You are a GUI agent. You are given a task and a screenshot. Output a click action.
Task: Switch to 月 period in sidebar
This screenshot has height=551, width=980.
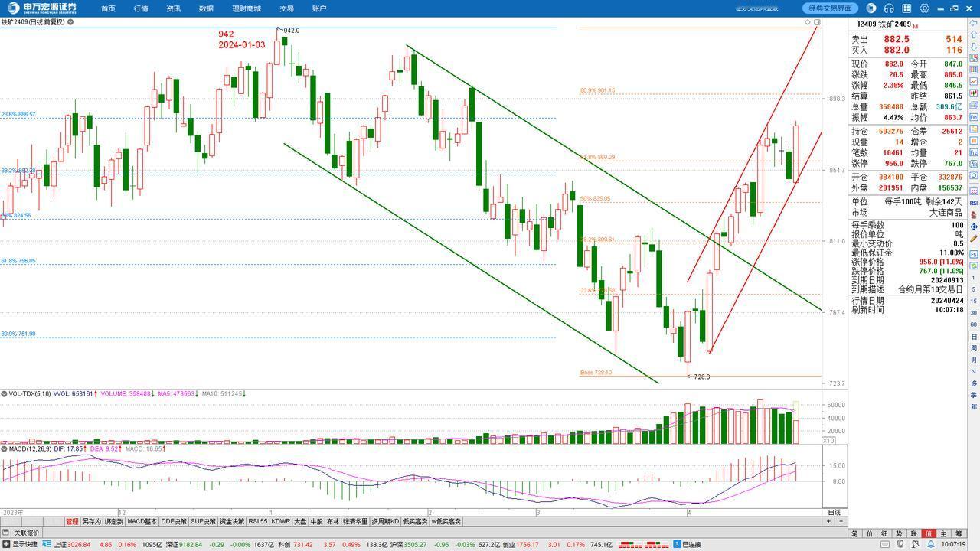tap(974, 360)
